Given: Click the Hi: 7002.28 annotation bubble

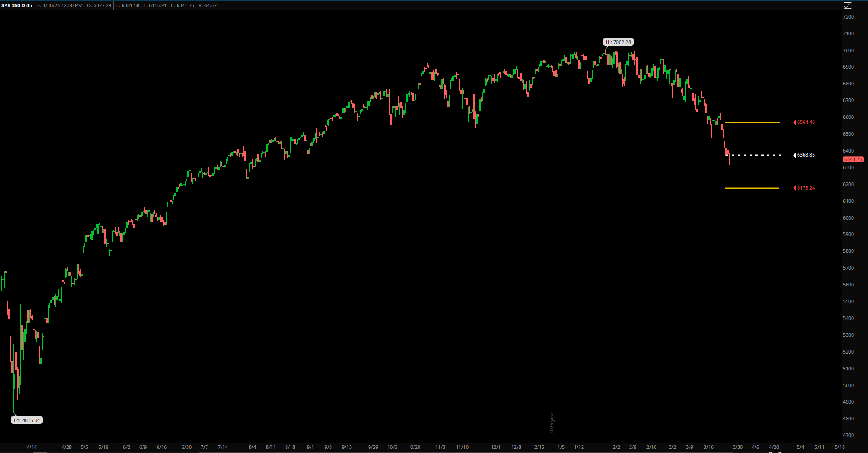Looking at the screenshot, I should pos(618,42).
